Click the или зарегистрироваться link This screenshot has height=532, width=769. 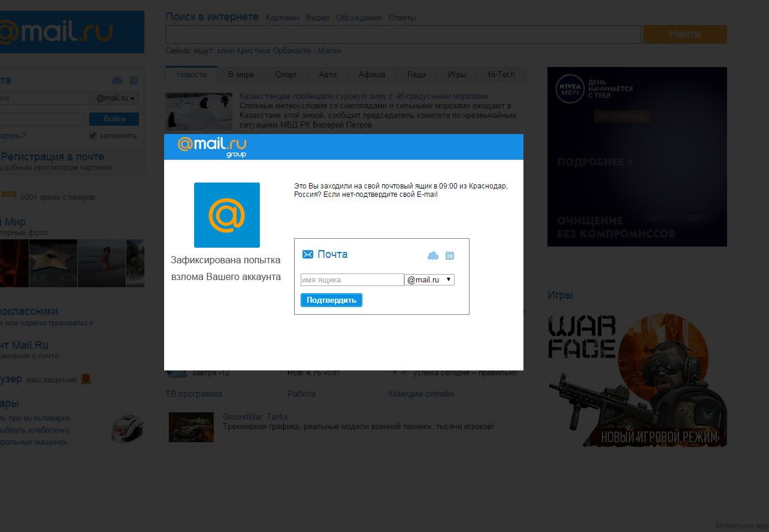click(49, 323)
